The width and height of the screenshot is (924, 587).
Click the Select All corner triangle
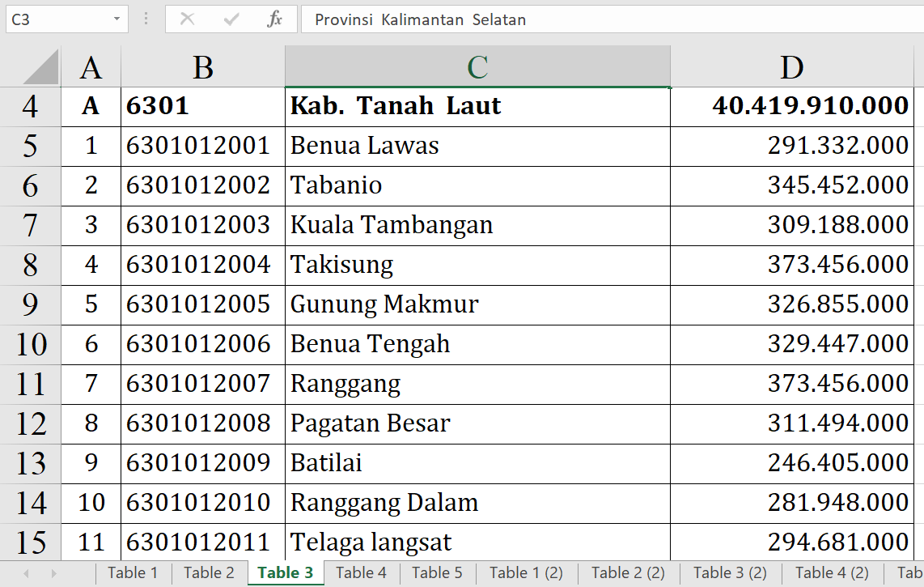[41, 68]
